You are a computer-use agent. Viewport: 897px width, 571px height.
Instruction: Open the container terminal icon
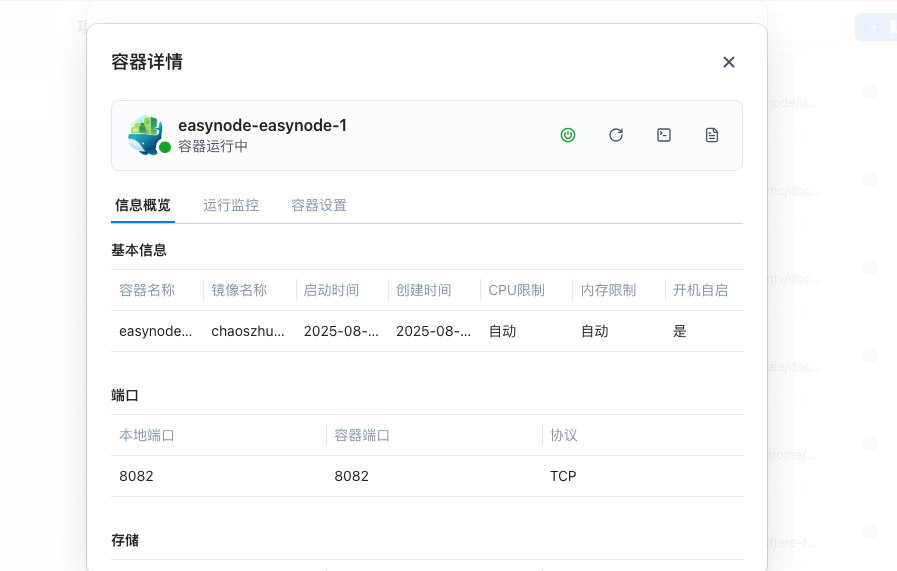664,135
